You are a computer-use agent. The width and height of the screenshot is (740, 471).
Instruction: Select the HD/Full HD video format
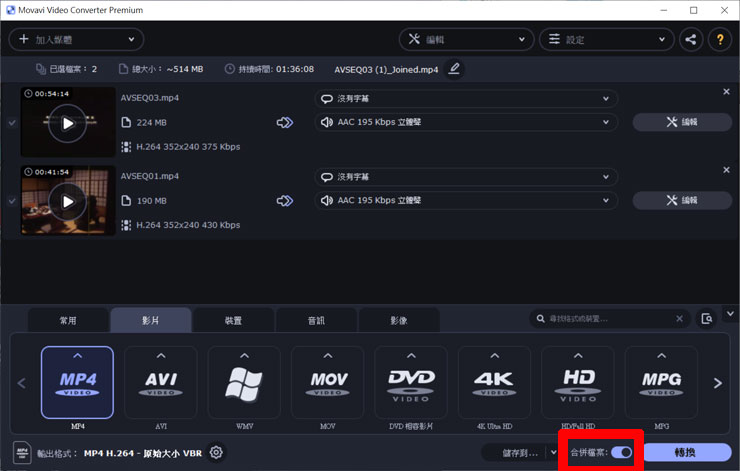point(578,382)
